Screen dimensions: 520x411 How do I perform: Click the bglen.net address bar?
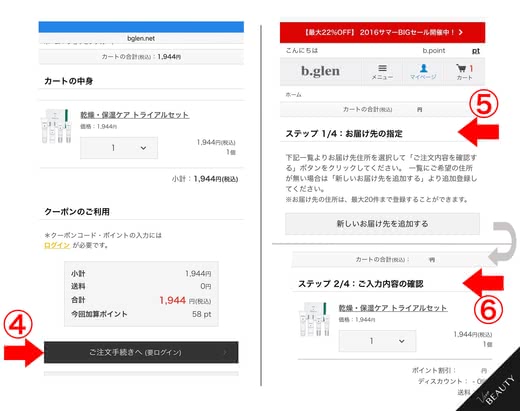[141, 38]
